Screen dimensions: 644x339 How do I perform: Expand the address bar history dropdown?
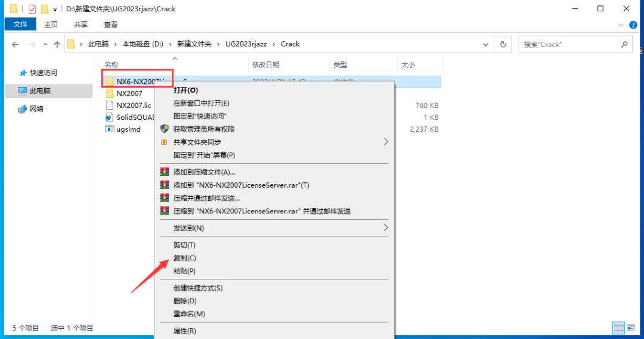pyautogui.click(x=485, y=44)
